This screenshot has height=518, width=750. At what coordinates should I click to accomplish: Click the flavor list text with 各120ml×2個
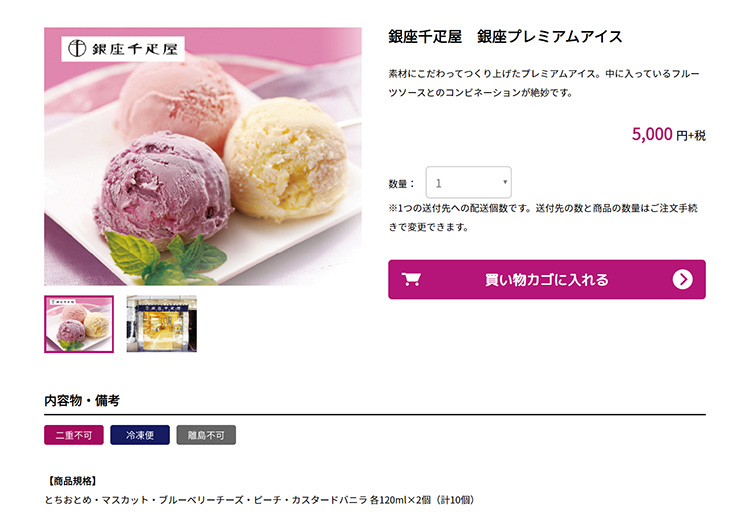pyautogui.click(x=261, y=500)
